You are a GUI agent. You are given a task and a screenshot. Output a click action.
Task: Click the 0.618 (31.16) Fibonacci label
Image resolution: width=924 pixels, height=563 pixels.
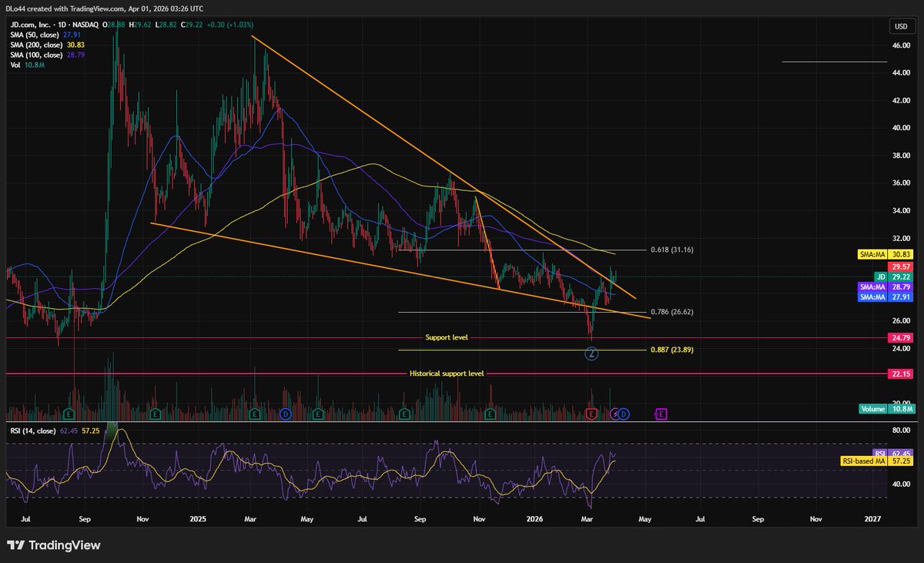pos(673,250)
